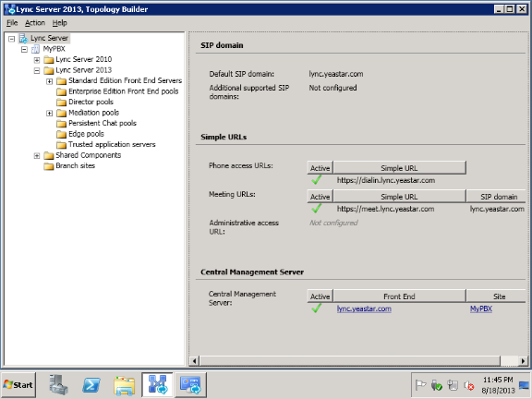Click the Mediation pools folder icon
The width and height of the screenshot is (532, 399).
pyautogui.click(x=61, y=113)
